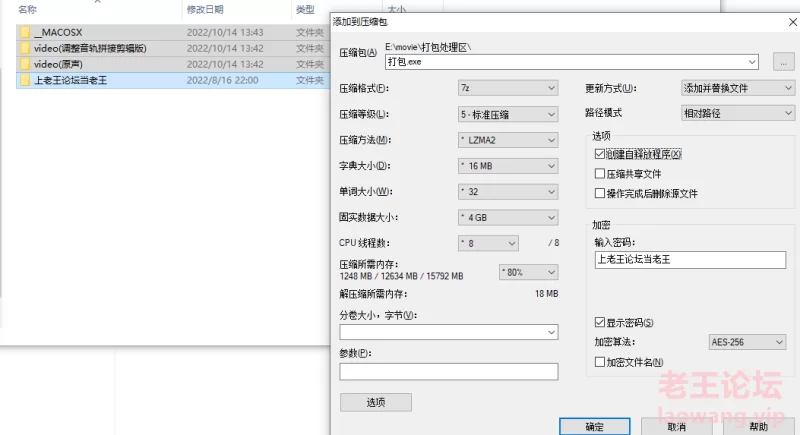
Task: Open the 固实数据大小 4 GB dropdown
Action: [508, 218]
